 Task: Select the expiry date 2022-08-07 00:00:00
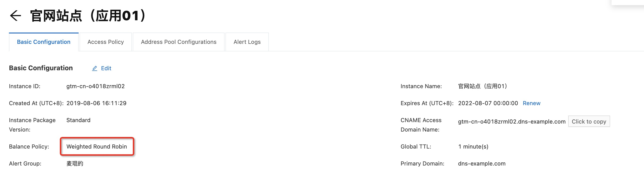point(488,103)
